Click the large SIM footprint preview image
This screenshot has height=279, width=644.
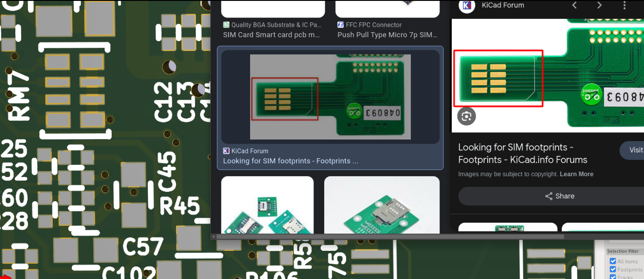point(548,75)
